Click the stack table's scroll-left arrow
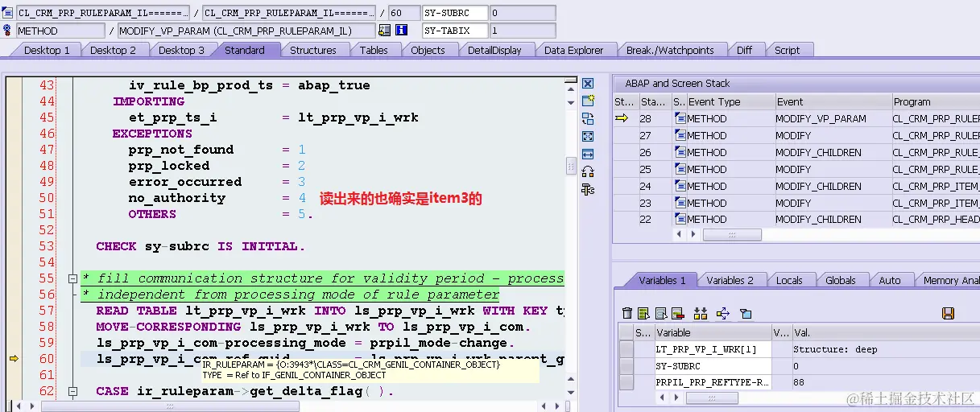 coord(680,234)
